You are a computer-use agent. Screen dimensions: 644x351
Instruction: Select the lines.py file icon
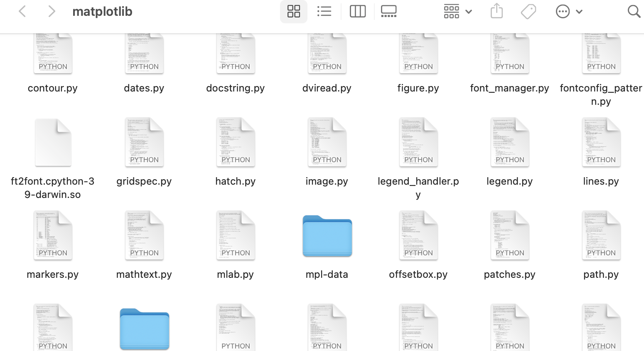[601, 142]
